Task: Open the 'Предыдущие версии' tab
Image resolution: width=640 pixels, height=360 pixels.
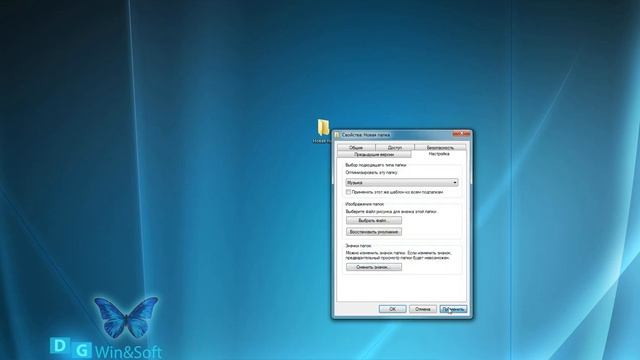Action: [x=374, y=155]
